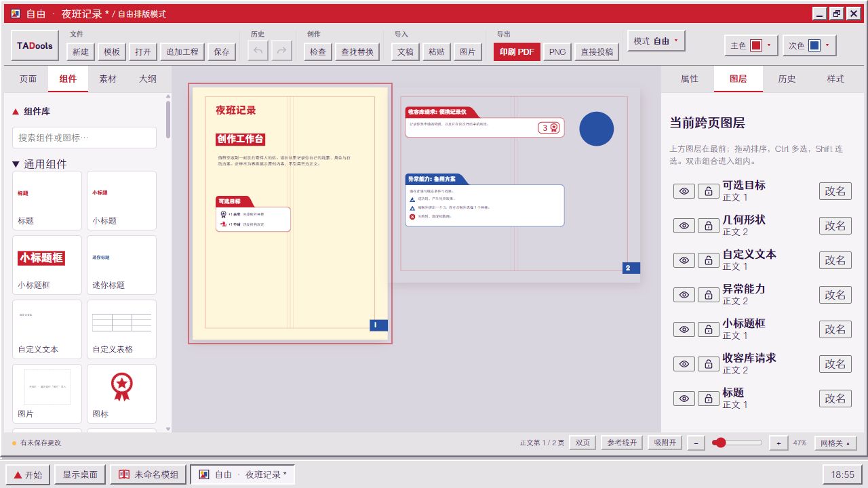Image resolution: width=868 pixels, height=488 pixels.
Task: Switch to the 素材 tab
Action: point(108,79)
